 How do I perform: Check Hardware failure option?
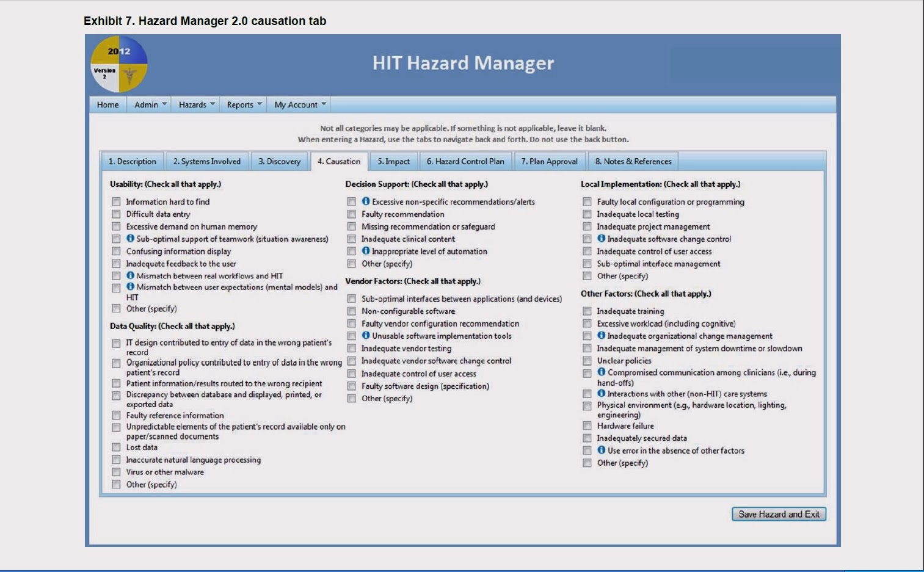(x=587, y=426)
